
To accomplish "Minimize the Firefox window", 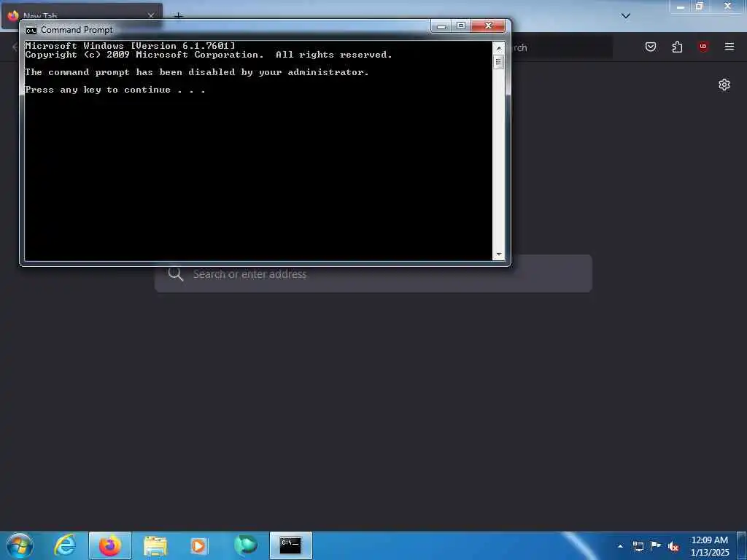I will [681, 6].
